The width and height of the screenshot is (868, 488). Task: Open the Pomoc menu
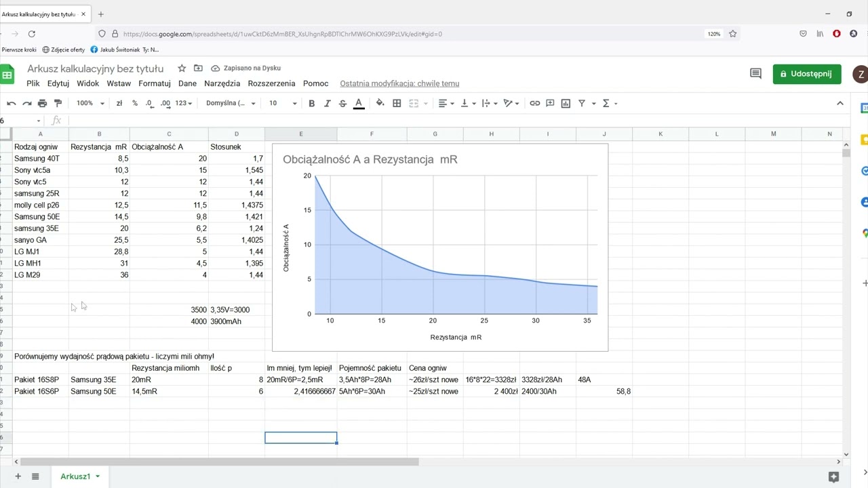click(x=316, y=83)
